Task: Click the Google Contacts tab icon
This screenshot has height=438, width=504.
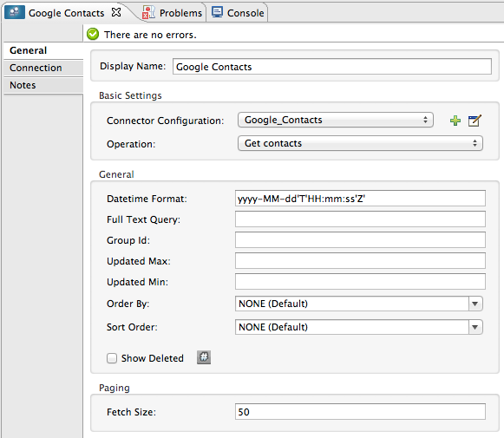Action: (x=15, y=12)
